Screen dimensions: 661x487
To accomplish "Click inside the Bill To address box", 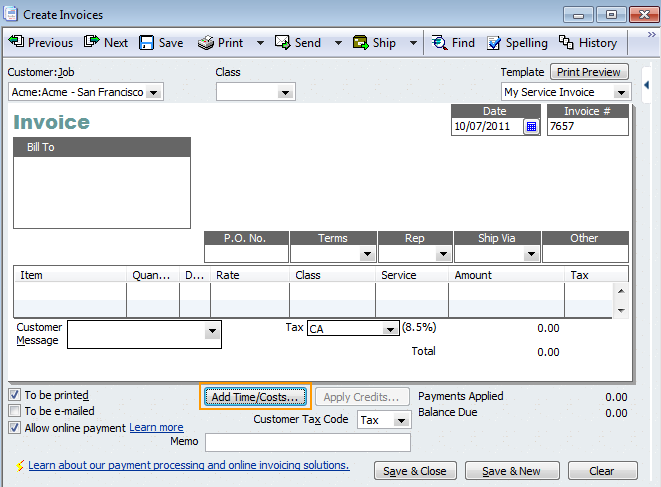I will coord(102,192).
